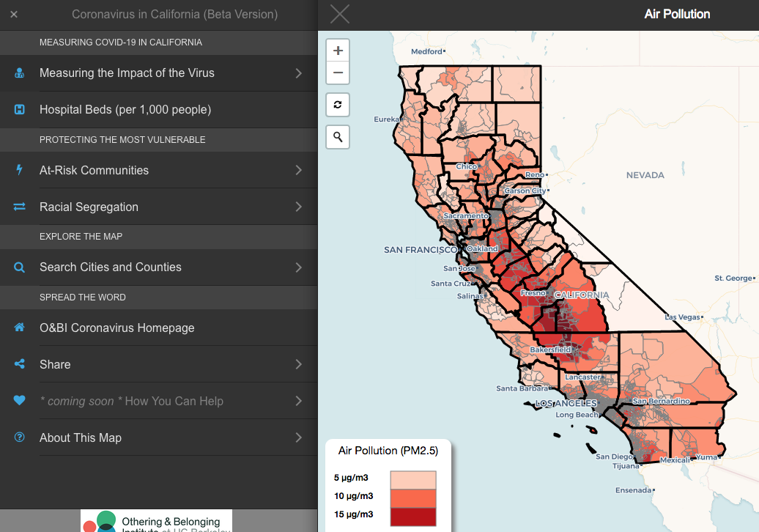This screenshot has width=759, height=532.
Task: Click the swap arrows icon for Racial Segregation
Action: [19, 207]
